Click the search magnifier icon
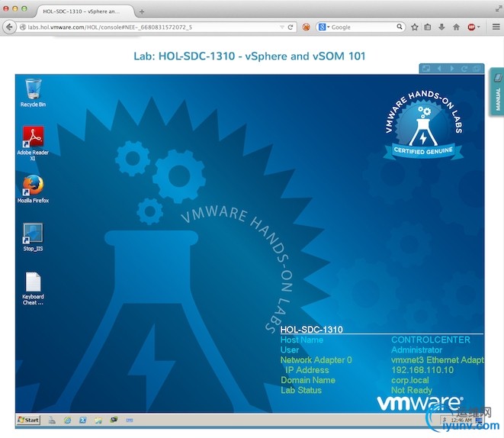 [x=400, y=27]
